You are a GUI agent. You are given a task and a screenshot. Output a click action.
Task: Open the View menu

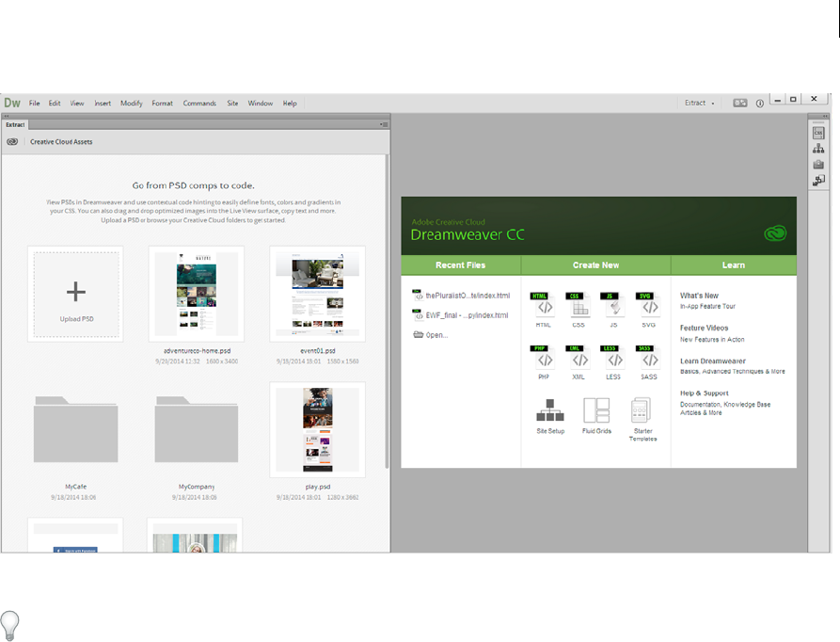(x=76, y=103)
